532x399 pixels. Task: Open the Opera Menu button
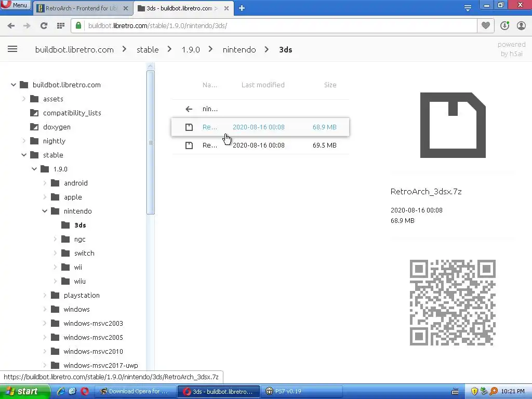[x=15, y=5]
